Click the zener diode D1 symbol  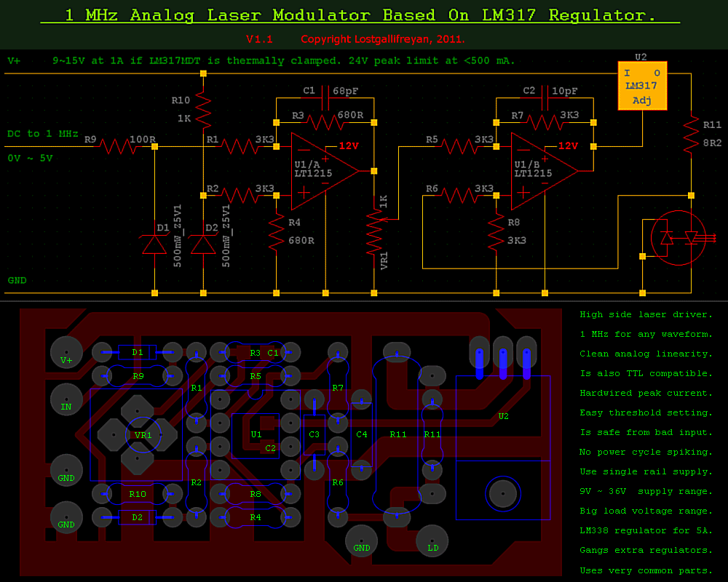tap(154, 244)
